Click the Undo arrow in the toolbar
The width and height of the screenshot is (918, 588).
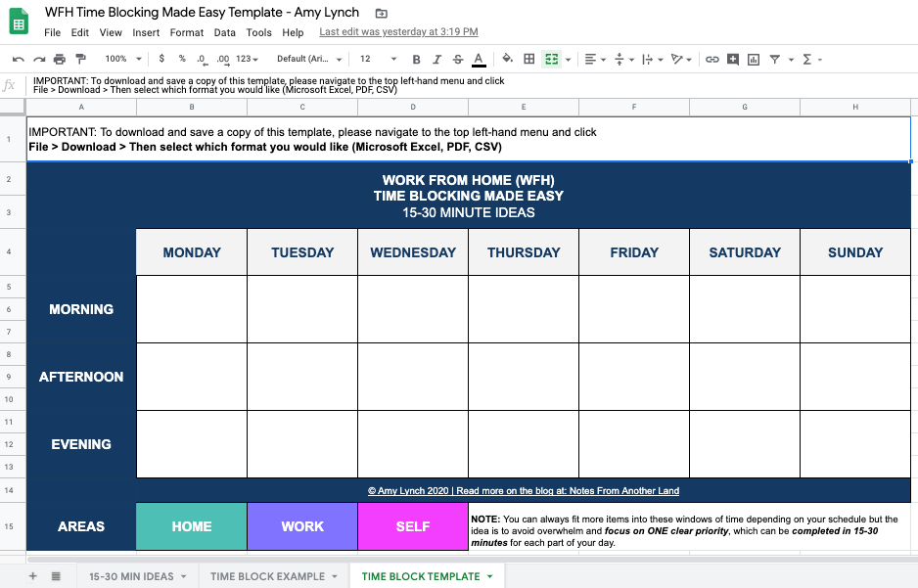[x=18, y=60]
